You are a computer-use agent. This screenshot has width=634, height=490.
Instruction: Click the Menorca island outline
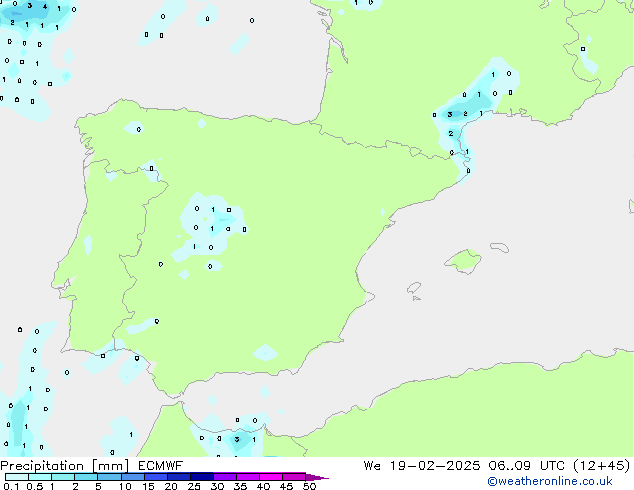pyautogui.click(x=500, y=247)
